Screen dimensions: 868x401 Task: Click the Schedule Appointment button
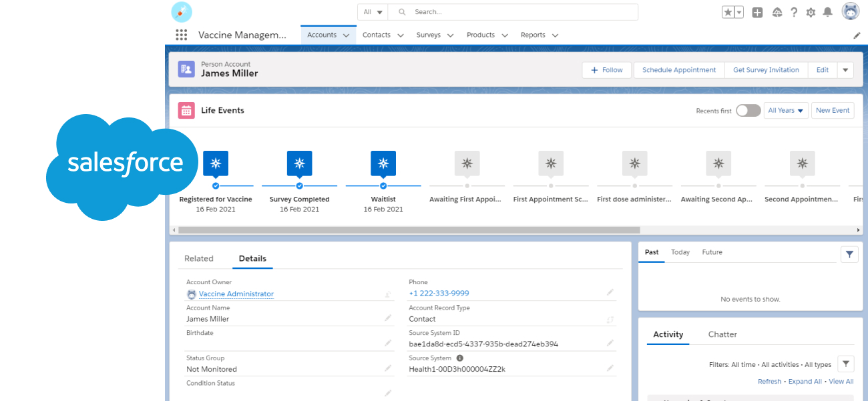click(679, 70)
